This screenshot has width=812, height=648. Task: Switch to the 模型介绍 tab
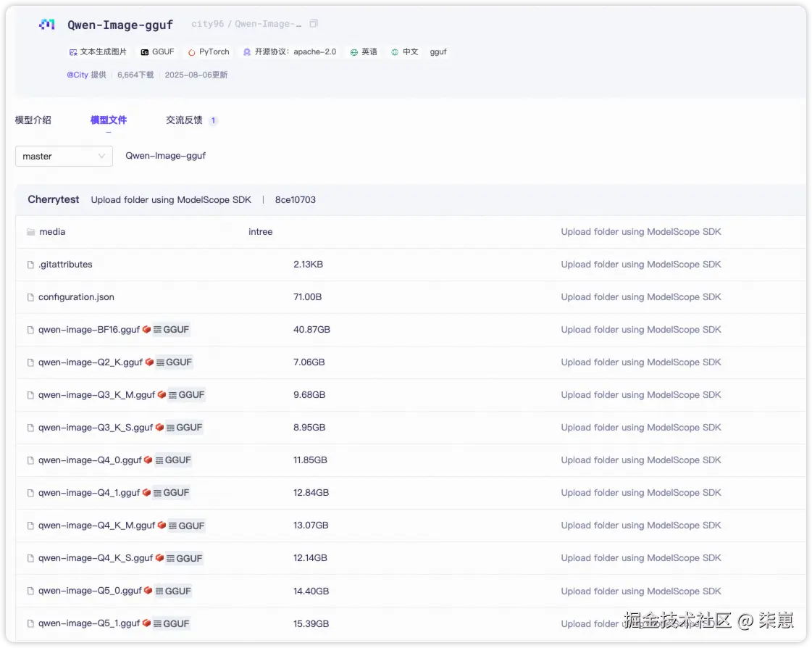click(x=33, y=120)
